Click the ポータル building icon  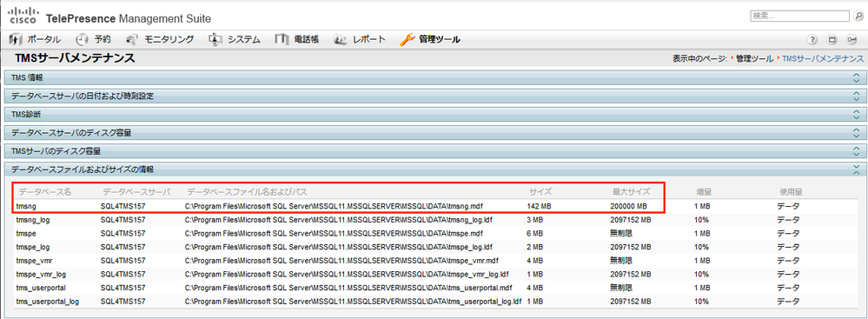pos(17,39)
